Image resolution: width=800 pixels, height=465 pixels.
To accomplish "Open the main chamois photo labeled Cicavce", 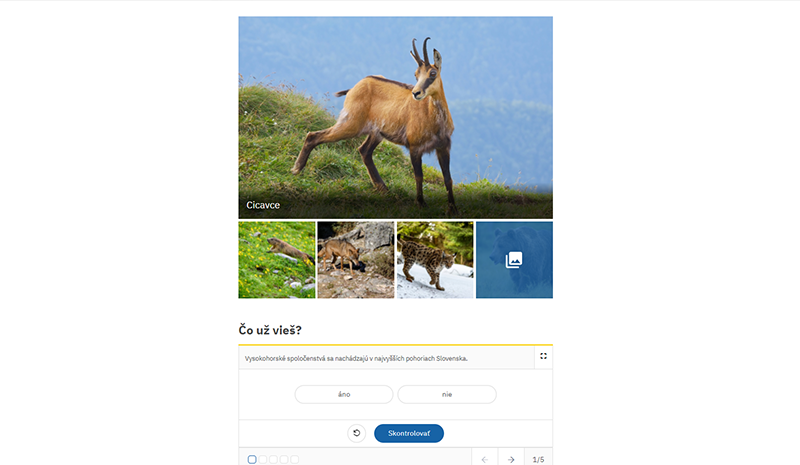I will tap(395, 117).
